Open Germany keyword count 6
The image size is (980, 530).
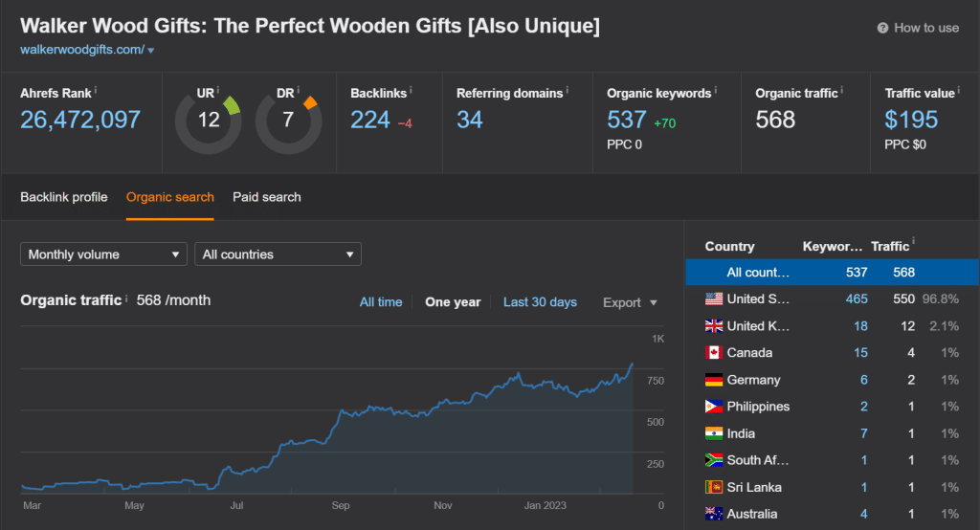click(864, 380)
